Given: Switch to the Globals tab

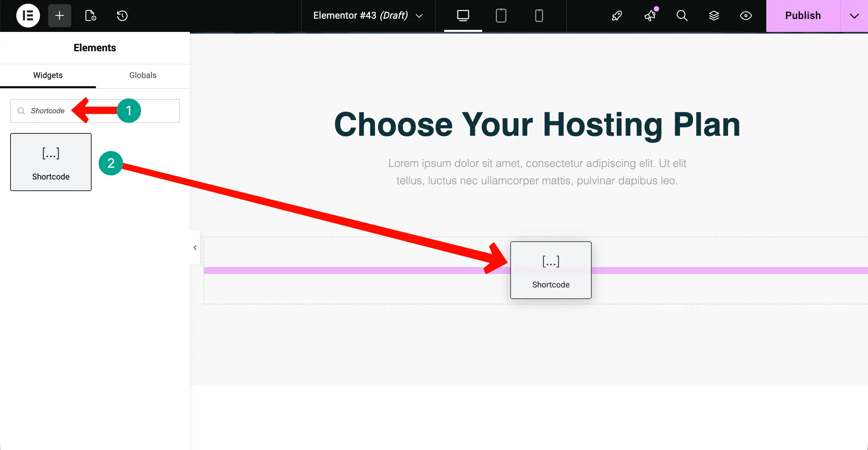Looking at the screenshot, I should (142, 75).
